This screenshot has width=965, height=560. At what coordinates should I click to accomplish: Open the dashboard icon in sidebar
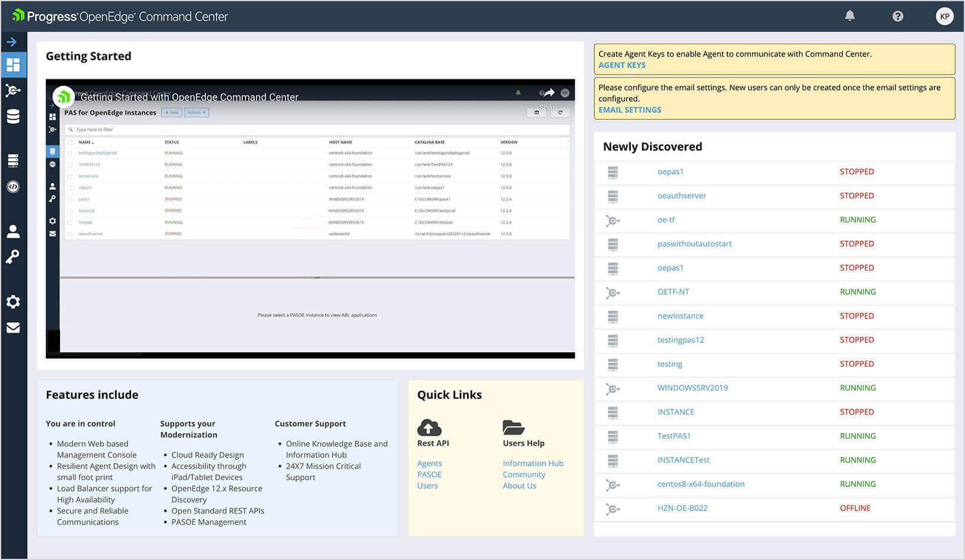point(13,65)
